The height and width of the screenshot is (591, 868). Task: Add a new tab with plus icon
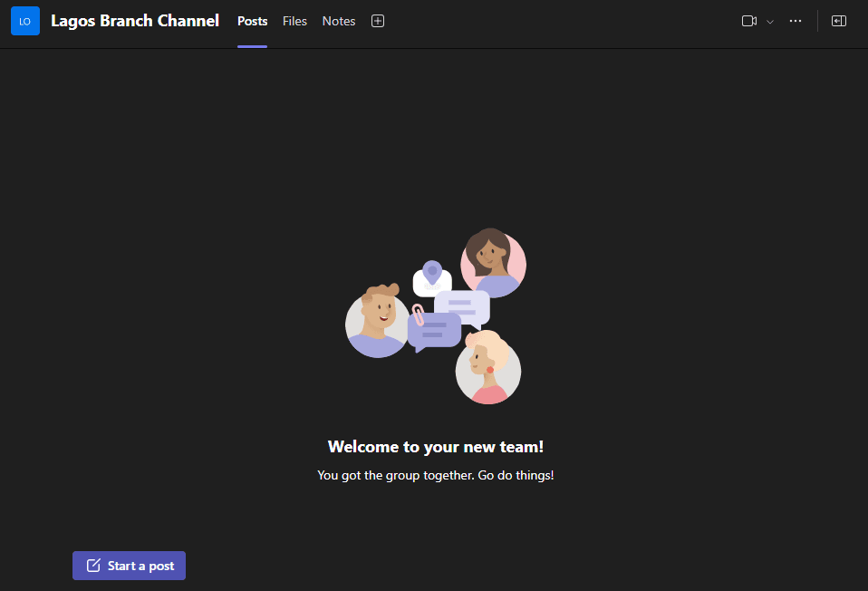pos(378,21)
